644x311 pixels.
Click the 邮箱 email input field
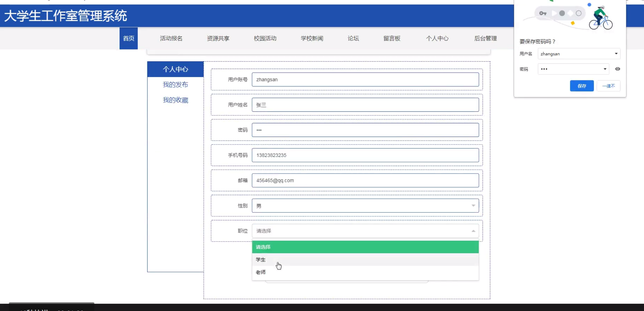tap(365, 180)
